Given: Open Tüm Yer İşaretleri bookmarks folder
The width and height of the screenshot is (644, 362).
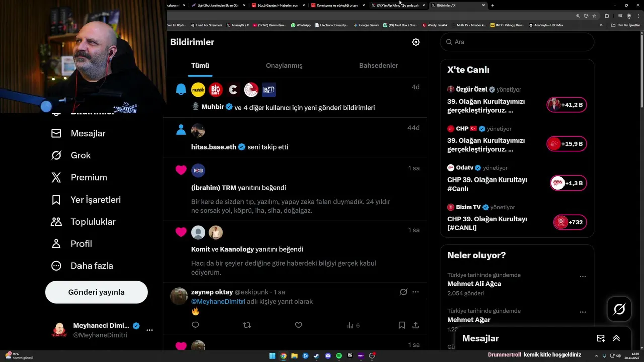Looking at the screenshot, I should (625, 25).
